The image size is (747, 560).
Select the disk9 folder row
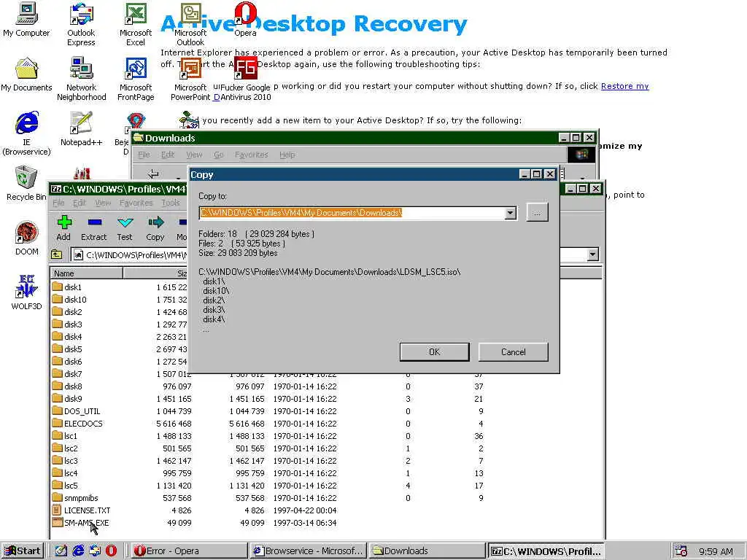click(267, 399)
